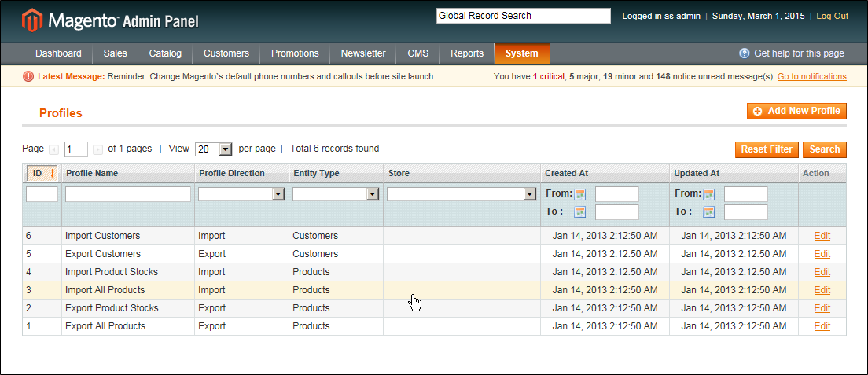The width and height of the screenshot is (868, 375).
Task: Select the Import Product Stocks row name
Action: [112, 272]
